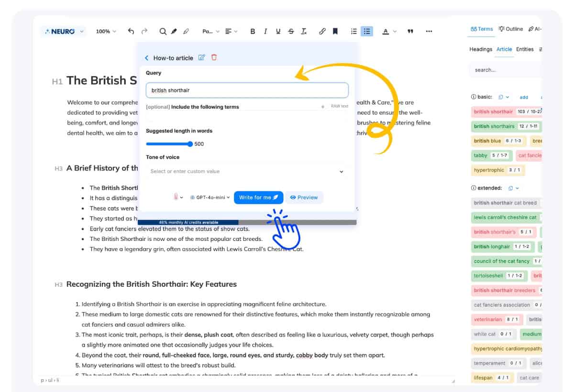Open the Tone of voice dropdown
The height and width of the screenshot is (392, 574).
pyautogui.click(x=247, y=171)
